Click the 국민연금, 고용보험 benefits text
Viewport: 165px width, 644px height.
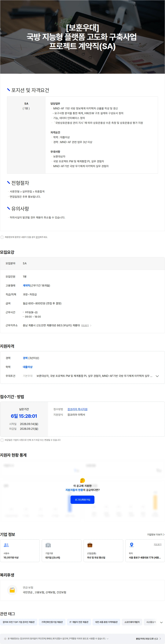pos(45,592)
